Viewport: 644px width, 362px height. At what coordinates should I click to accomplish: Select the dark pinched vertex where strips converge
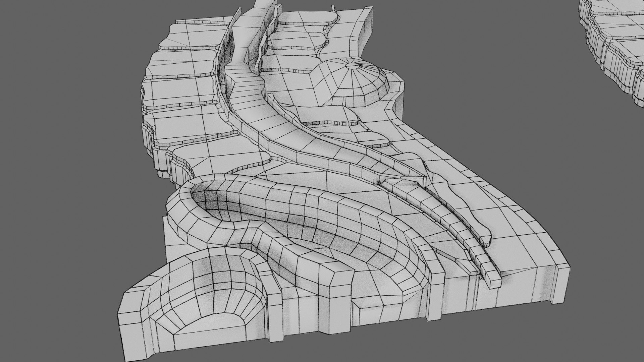click(380, 183)
